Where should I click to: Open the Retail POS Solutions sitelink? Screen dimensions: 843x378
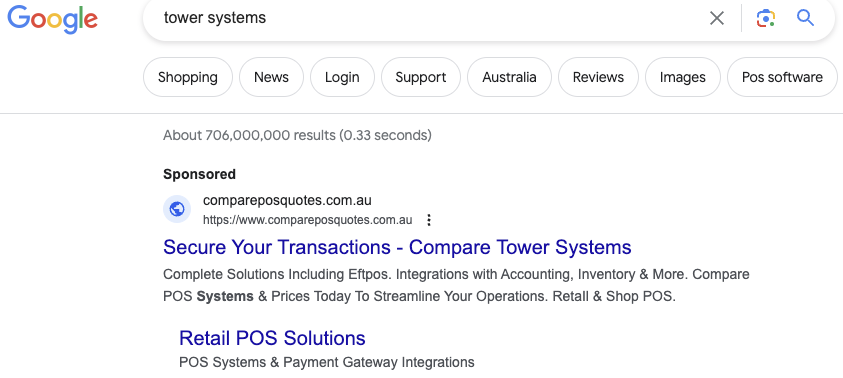(x=272, y=338)
